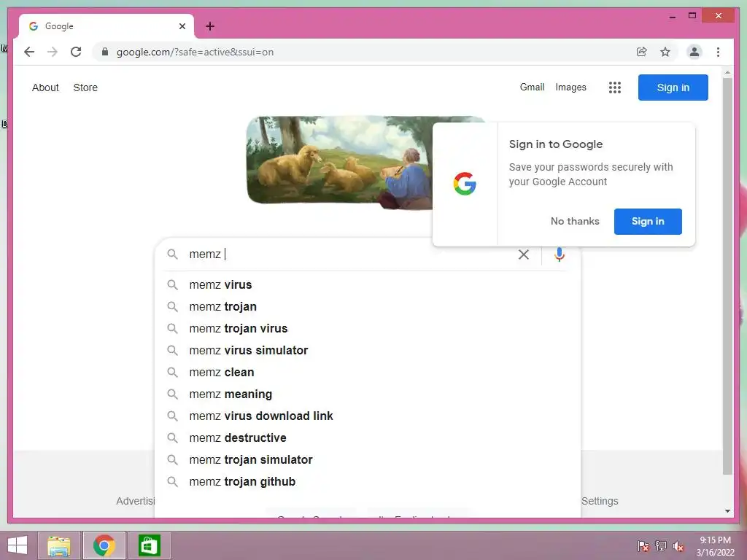Click the page vertical scrollbar thumb
Screen dimensions: 747x560
click(x=727, y=276)
